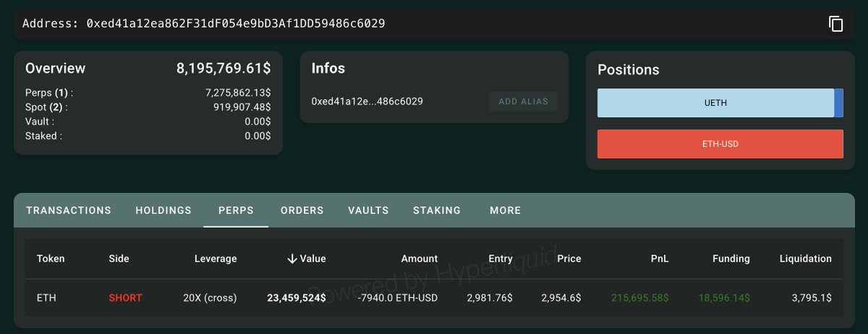The image size is (868, 334).
Task: Copy the wallet address with the copy icon
Action: click(836, 24)
